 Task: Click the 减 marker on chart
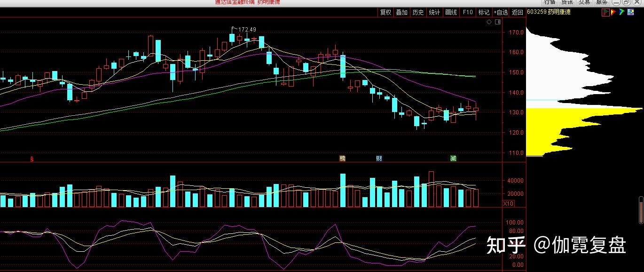pyautogui.click(x=453, y=159)
